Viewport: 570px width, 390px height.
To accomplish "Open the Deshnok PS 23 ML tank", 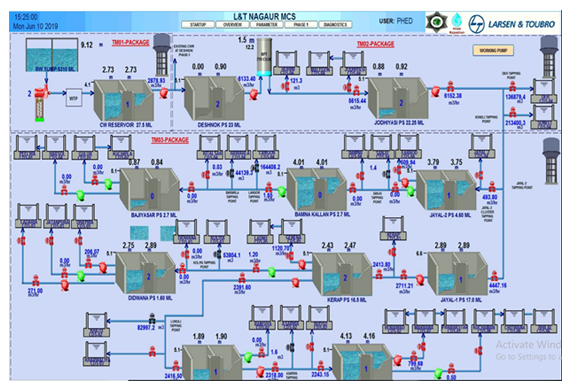I will [214, 98].
